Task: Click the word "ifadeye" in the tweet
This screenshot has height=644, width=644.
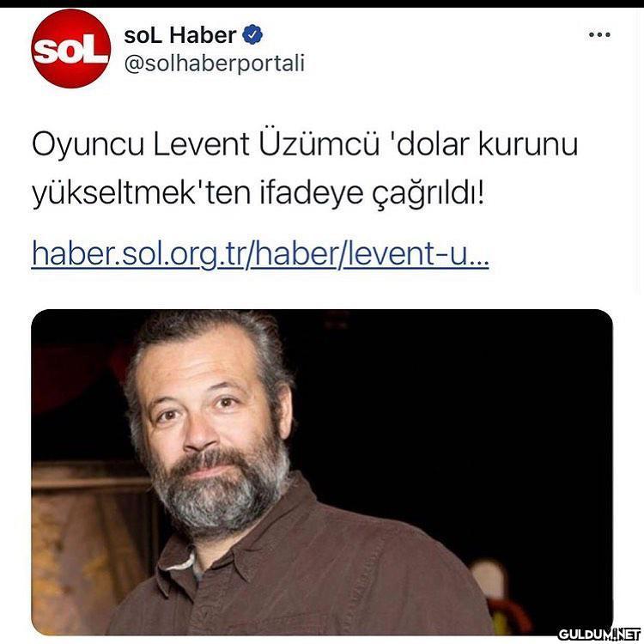Action: click(x=312, y=193)
